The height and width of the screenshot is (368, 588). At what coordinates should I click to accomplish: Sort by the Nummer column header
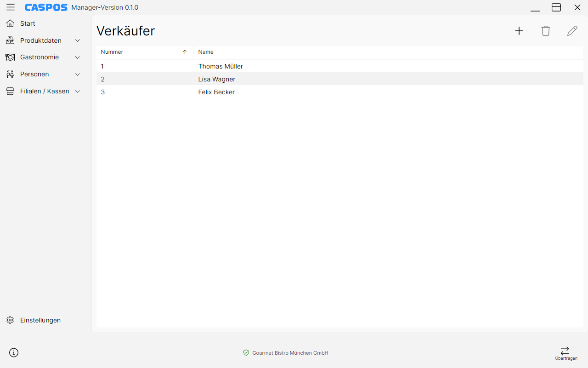tap(145, 52)
